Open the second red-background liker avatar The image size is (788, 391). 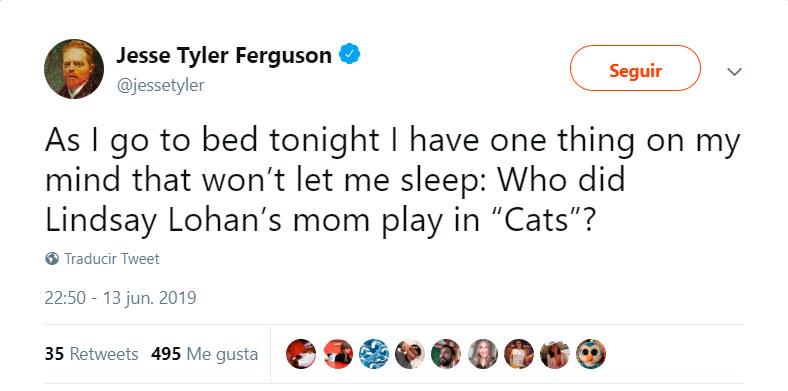pos(338,354)
